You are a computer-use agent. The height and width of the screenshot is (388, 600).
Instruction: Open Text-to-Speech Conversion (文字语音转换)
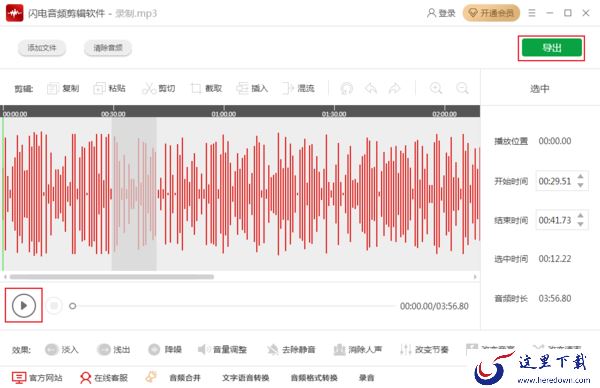[x=246, y=378]
